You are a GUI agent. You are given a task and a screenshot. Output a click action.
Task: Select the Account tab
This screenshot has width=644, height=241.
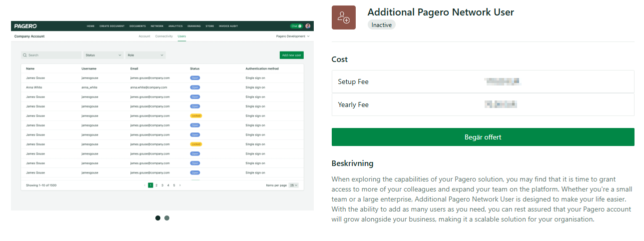(x=144, y=36)
